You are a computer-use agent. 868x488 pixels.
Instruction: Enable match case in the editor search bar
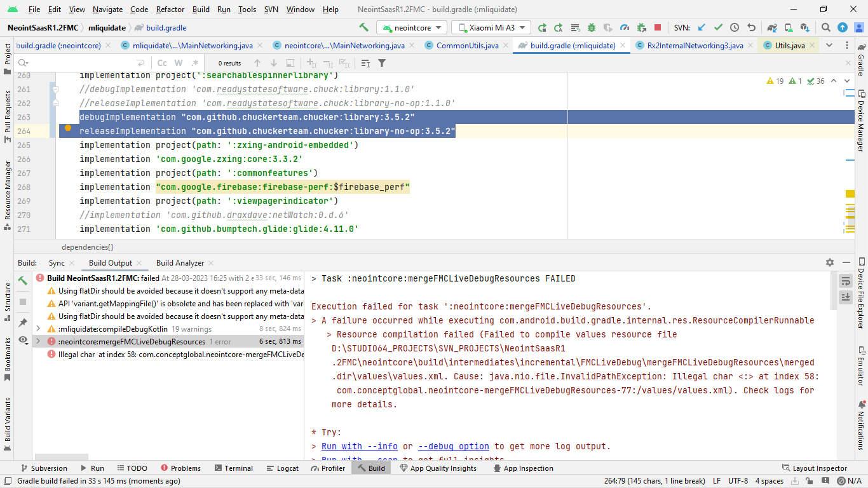coord(162,63)
